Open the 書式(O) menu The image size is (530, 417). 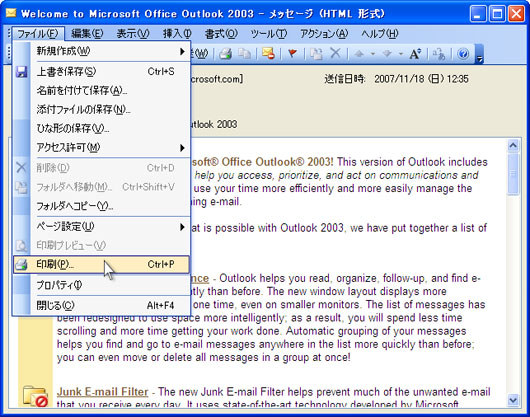221,34
